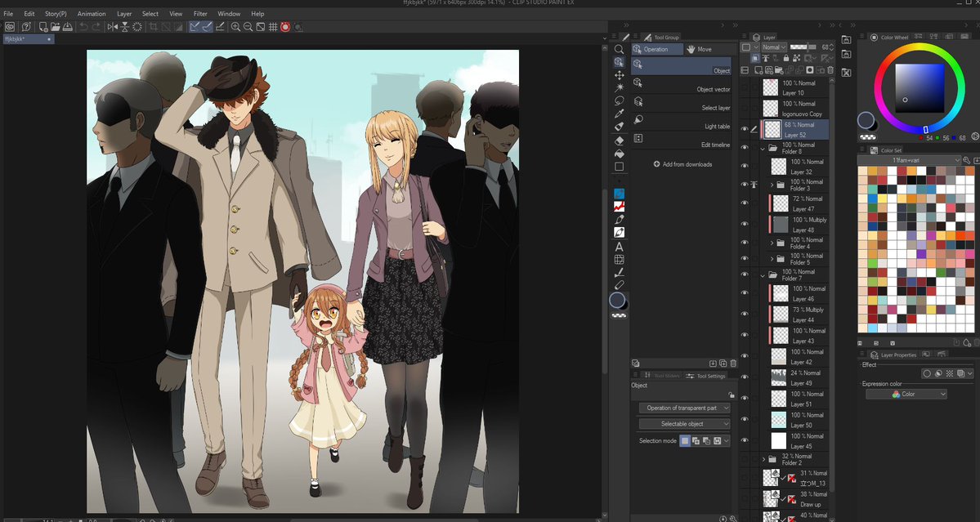980x522 pixels.
Task: Hide Folder 8 with its eye icon
Action: point(745,148)
